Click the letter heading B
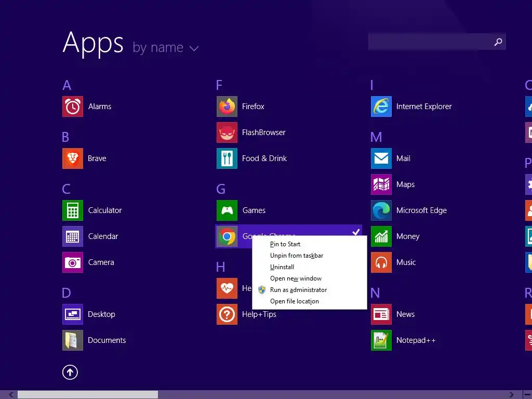Screen dimensions: 532x399 (65, 137)
